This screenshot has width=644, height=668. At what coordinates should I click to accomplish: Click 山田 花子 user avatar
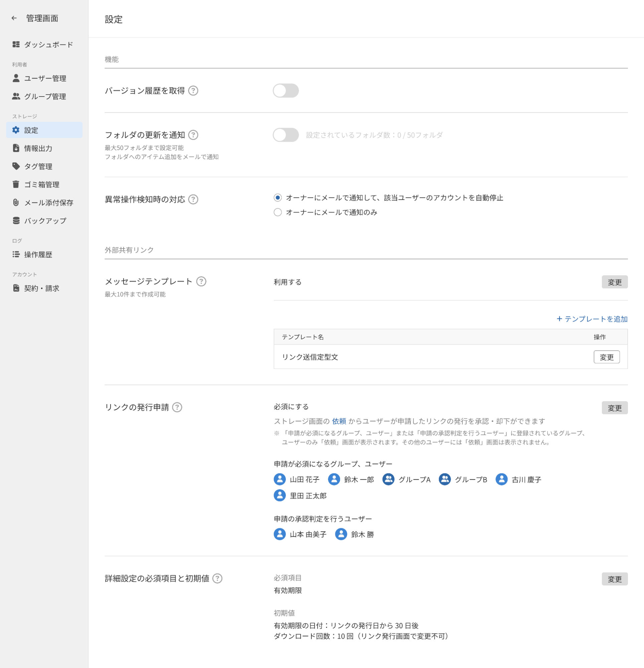(280, 480)
